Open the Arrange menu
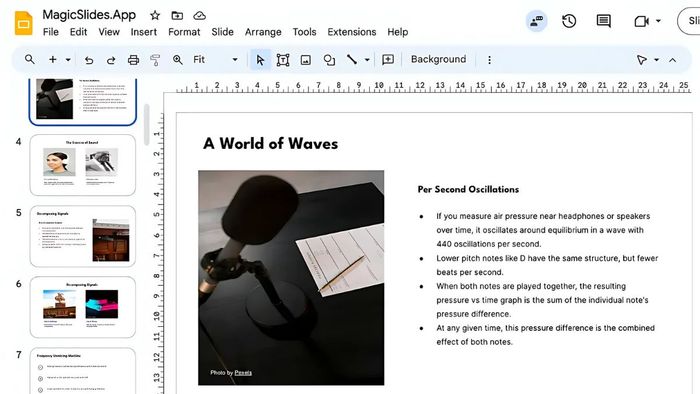The height and width of the screenshot is (394, 700). (263, 32)
